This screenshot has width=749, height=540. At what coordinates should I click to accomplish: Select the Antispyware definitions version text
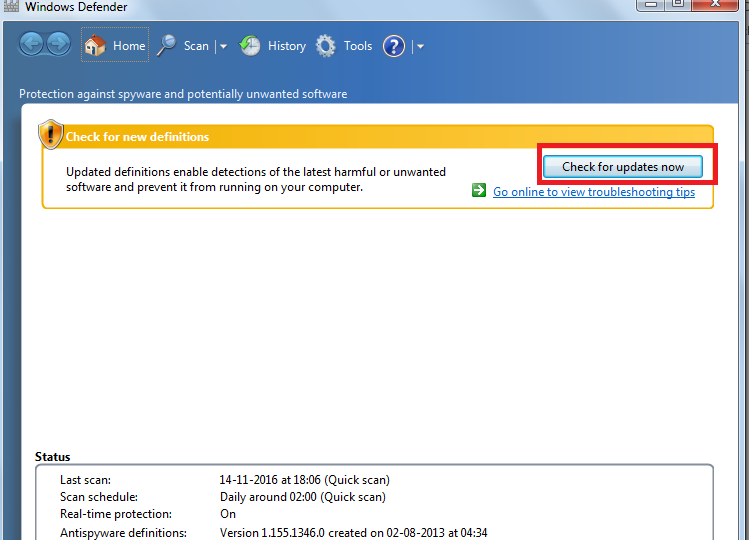pyautogui.click(x=353, y=532)
